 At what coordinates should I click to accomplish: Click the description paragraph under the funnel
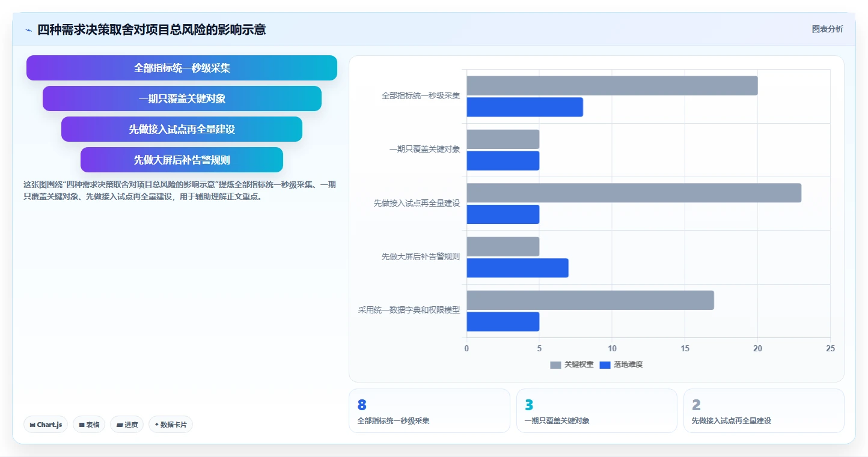point(179,190)
